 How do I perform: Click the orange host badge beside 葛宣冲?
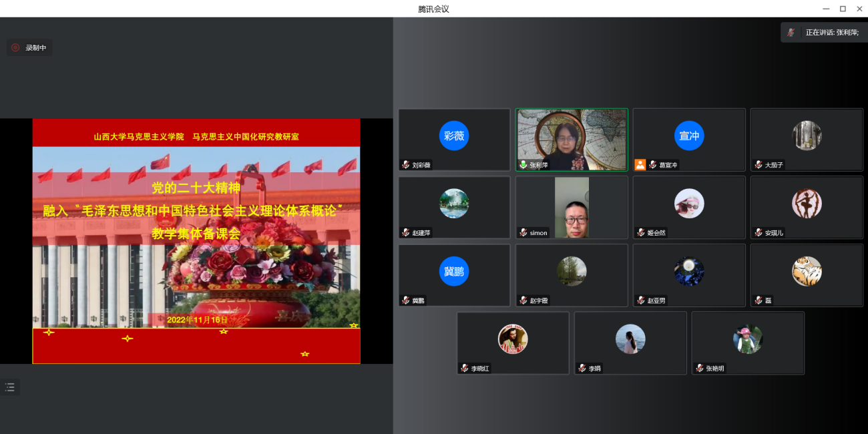click(640, 164)
